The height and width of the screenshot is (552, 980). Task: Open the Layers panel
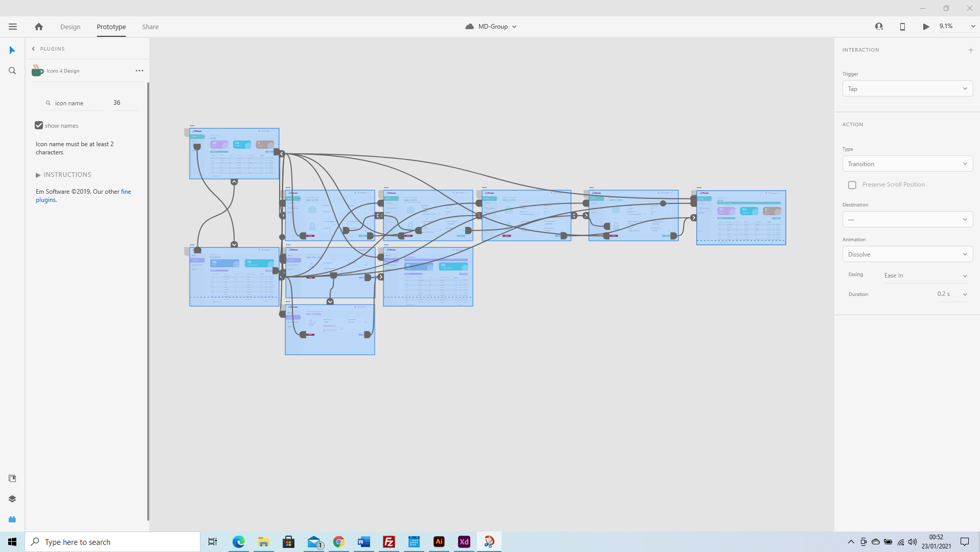pos(12,499)
